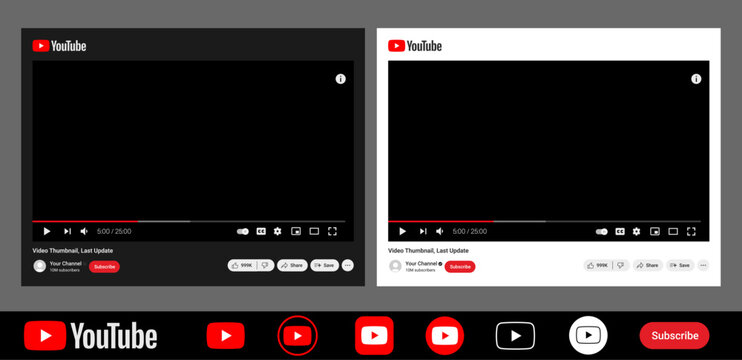Screen dimensions: 742x360
Task: Open Your Channel name in the light player
Action: coord(421,263)
